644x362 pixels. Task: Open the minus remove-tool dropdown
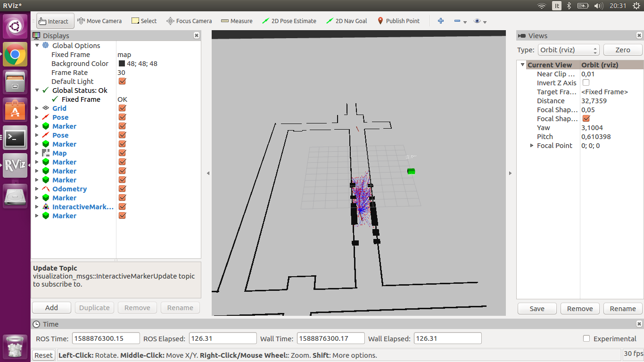pos(460,21)
